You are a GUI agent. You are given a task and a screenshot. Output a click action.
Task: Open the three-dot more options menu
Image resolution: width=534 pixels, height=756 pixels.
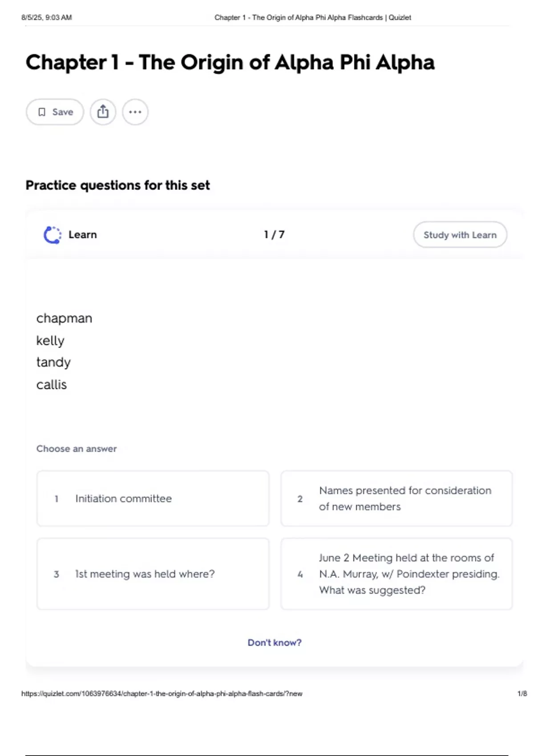[x=135, y=112]
